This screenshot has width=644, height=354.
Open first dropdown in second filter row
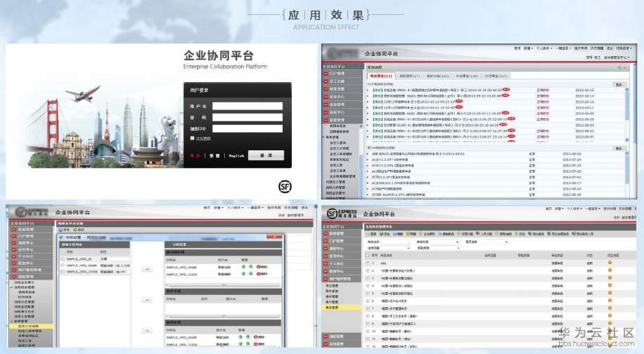pos(394,248)
